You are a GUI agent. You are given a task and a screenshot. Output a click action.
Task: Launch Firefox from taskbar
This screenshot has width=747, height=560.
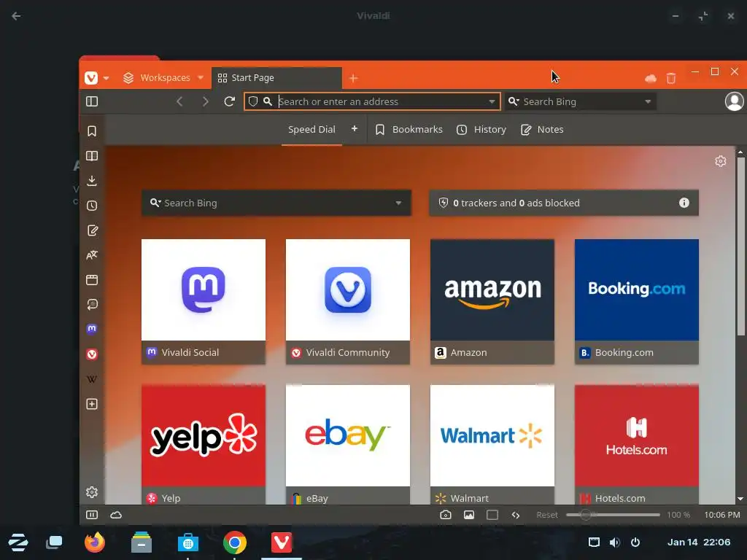tap(94, 542)
